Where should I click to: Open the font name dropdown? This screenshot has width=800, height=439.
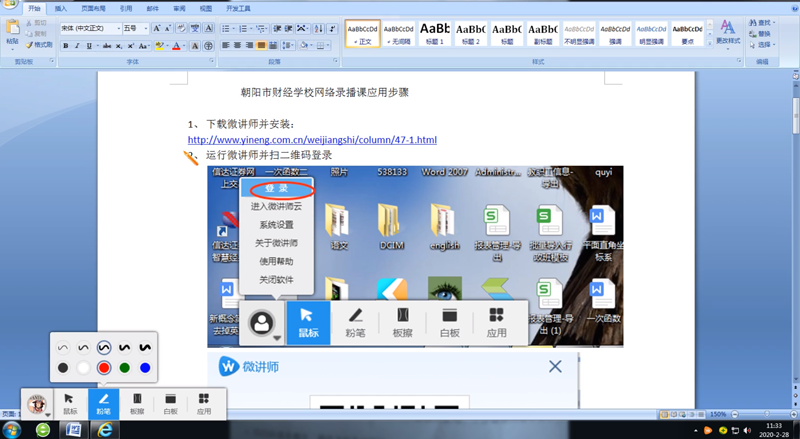116,29
